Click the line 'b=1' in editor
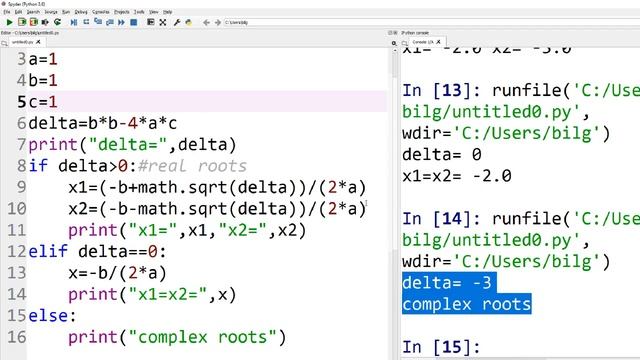The height and width of the screenshot is (360, 640). click(42, 80)
